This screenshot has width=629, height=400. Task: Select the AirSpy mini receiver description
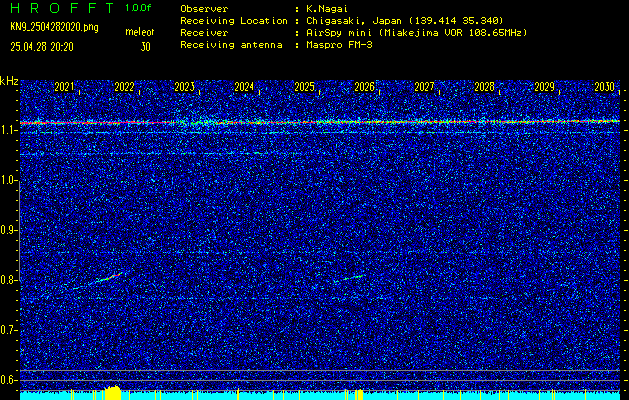pos(416,33)
